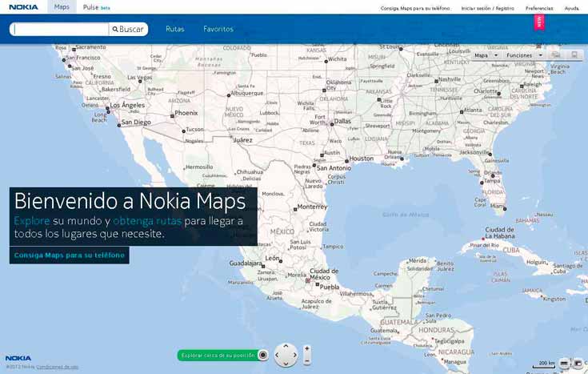Toggle the mini-map overview icon at bottom right
Viewport: 588px width, 374px height.
578,364
